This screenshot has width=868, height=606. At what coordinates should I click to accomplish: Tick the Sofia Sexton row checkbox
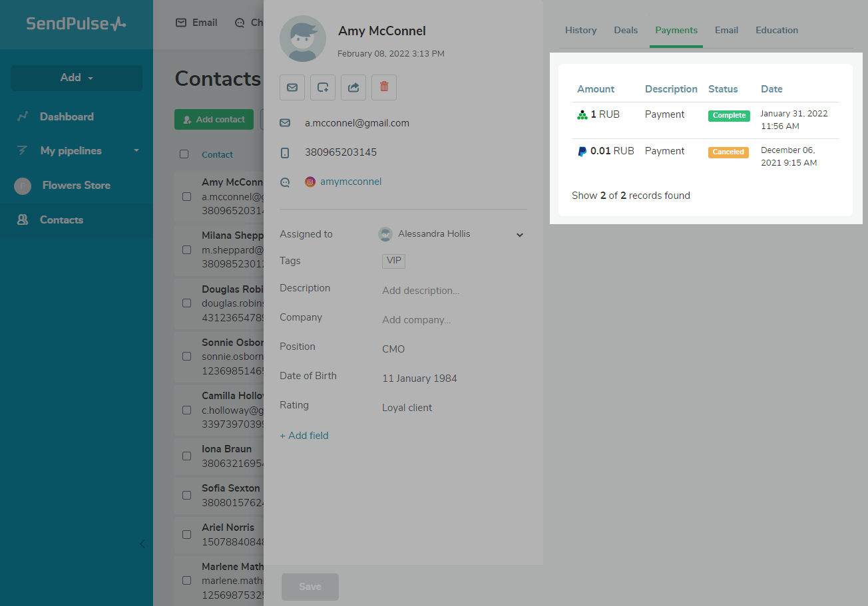(187, 495)
